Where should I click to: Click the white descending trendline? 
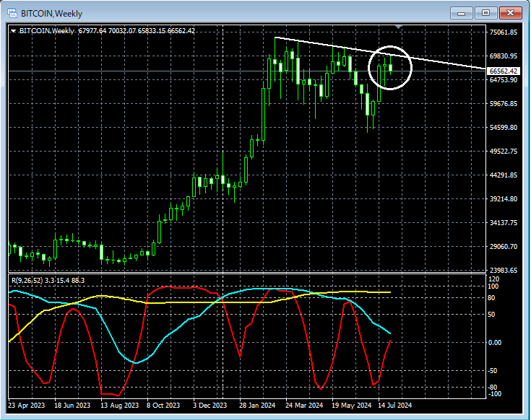pyautogui.click(x=379, y=53)
